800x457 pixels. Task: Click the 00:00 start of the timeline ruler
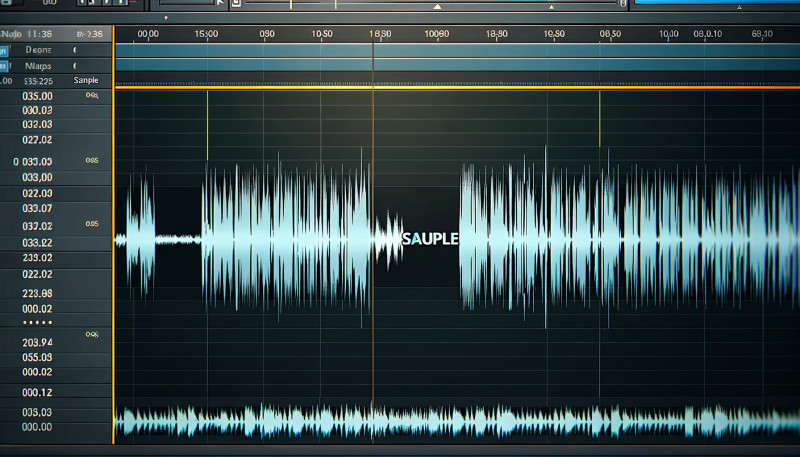point(147,34)
